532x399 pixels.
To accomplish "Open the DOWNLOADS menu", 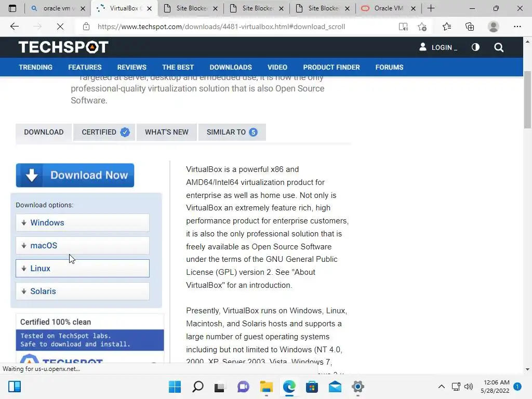I will click(x=231, y=67).
